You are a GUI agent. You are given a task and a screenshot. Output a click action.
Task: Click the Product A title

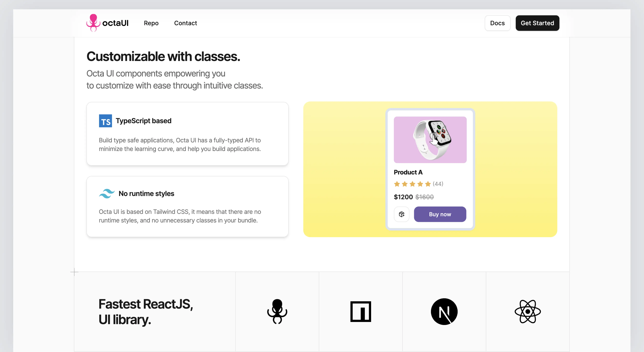408,172
